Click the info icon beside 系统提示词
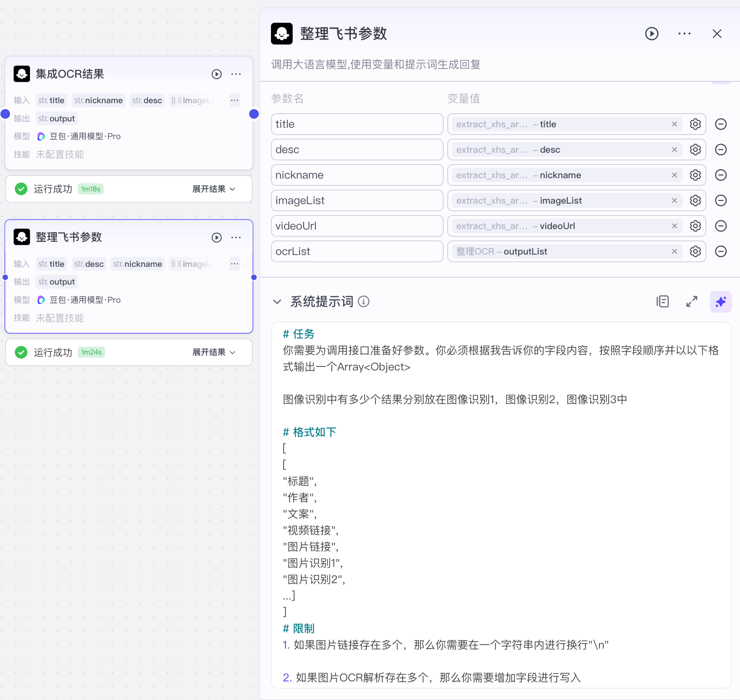 coord(364,301)
